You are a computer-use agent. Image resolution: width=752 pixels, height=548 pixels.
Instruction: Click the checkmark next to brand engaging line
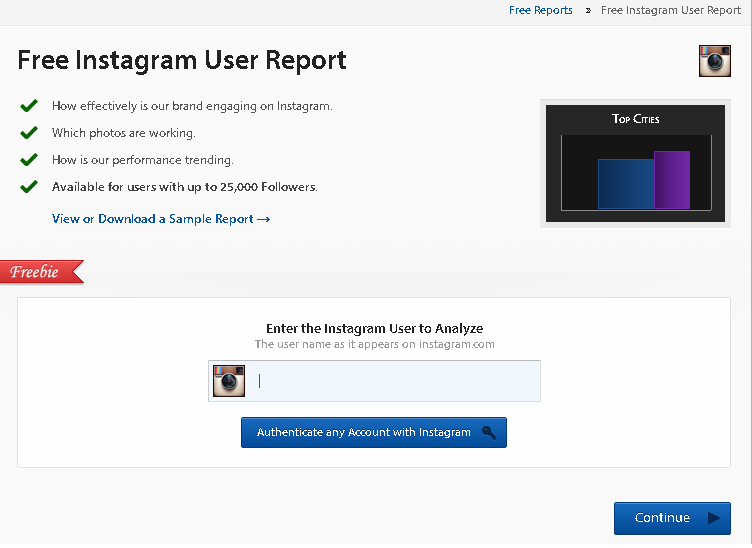click(29, 105)
